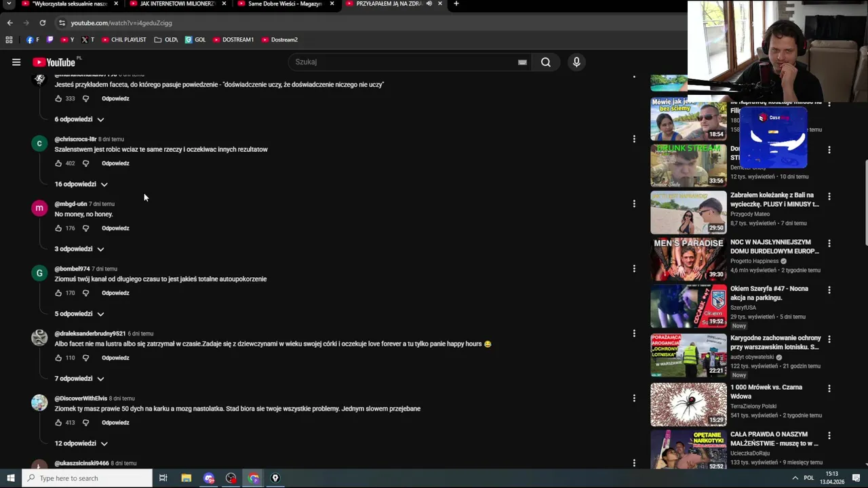Open the YouTube hamburger guide menu
Screen dimensions: 868x488
(16, 62)
